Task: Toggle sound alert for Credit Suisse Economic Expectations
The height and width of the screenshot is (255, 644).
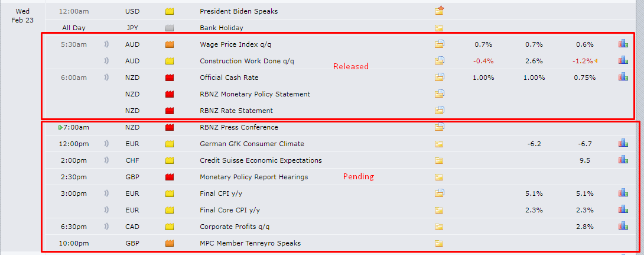Action: tap(106, 160)
